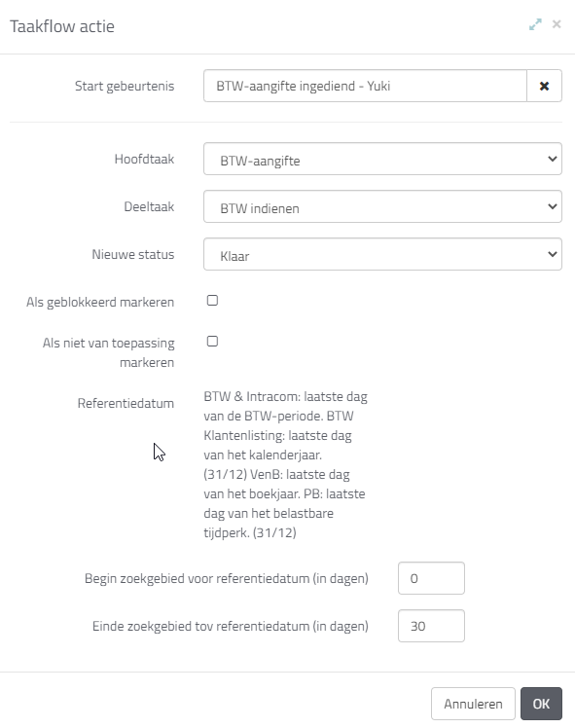Image resolution: width=575 pixels, height=728 pixels.
Task: Click the Start gebeurtenis field showing BTW-aangifte ingediend
Action: pos(365,86)
